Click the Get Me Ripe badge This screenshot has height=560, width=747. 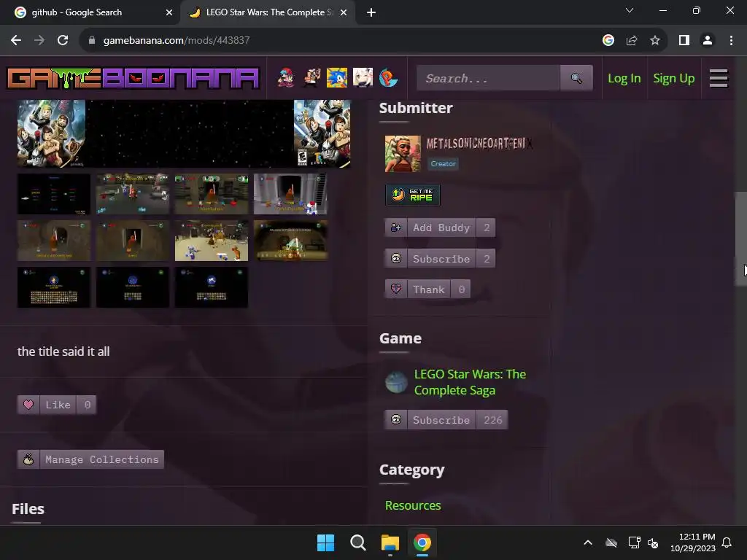click(413, 195)
